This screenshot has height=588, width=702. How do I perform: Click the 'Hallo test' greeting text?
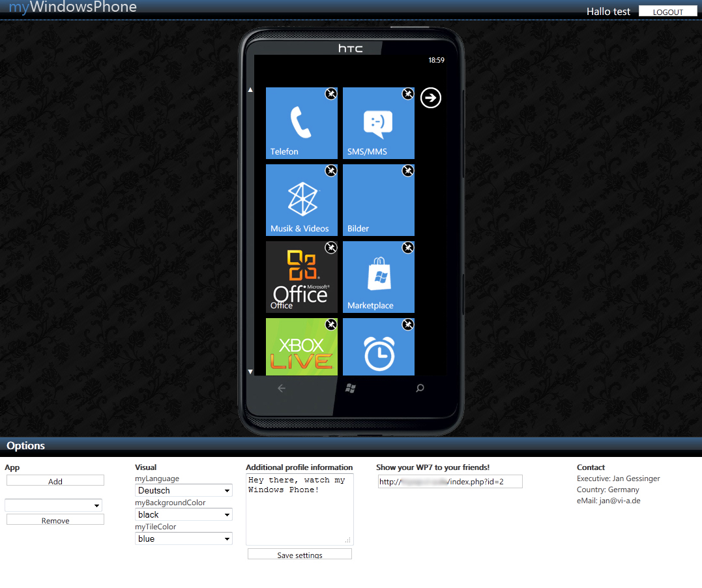click(608, 12)
